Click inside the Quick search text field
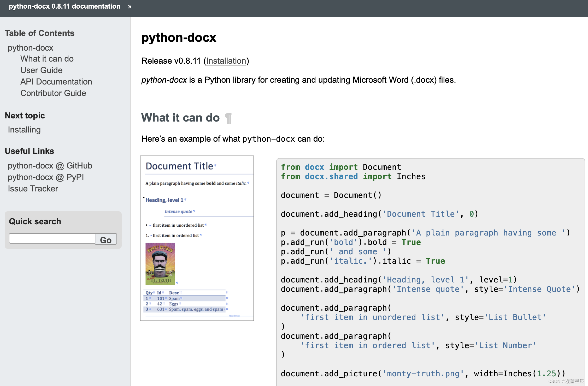The image size is (588, 386). (x=52, y=238)
